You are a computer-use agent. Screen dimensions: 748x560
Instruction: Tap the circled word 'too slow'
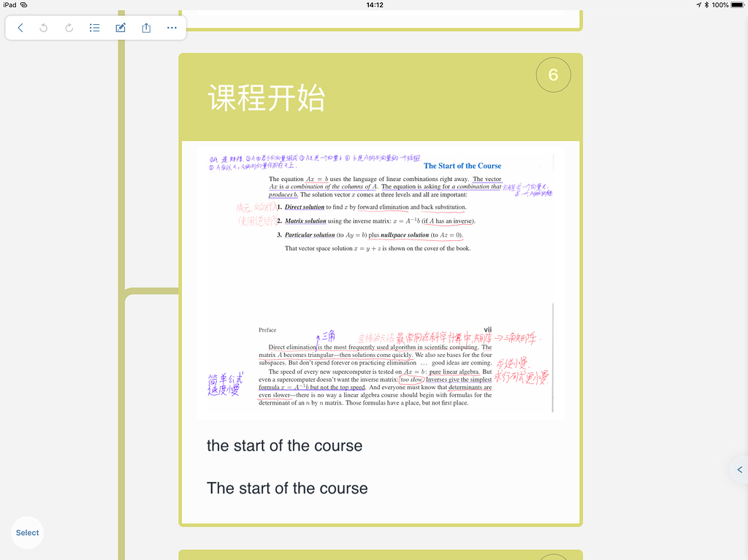point(411,378)
